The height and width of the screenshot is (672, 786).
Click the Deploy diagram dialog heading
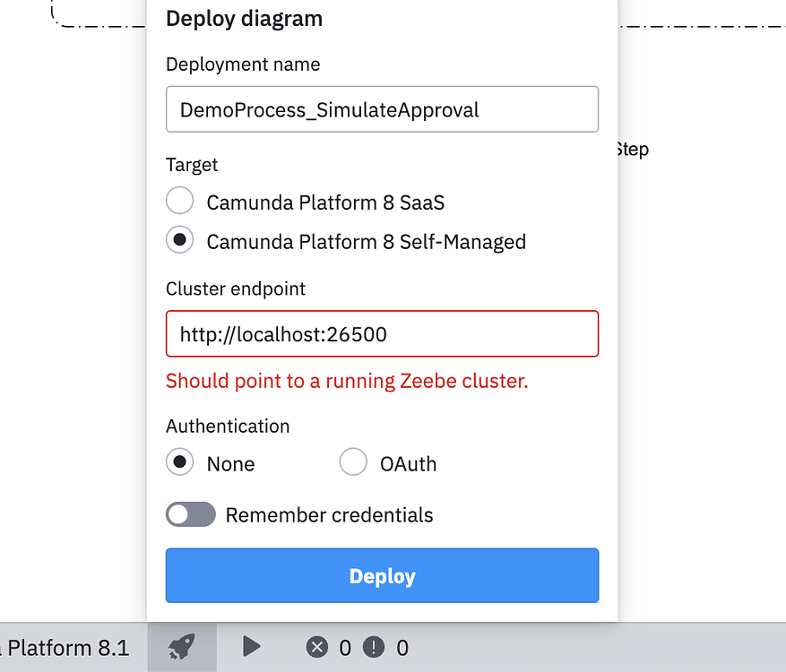point(243,18)
